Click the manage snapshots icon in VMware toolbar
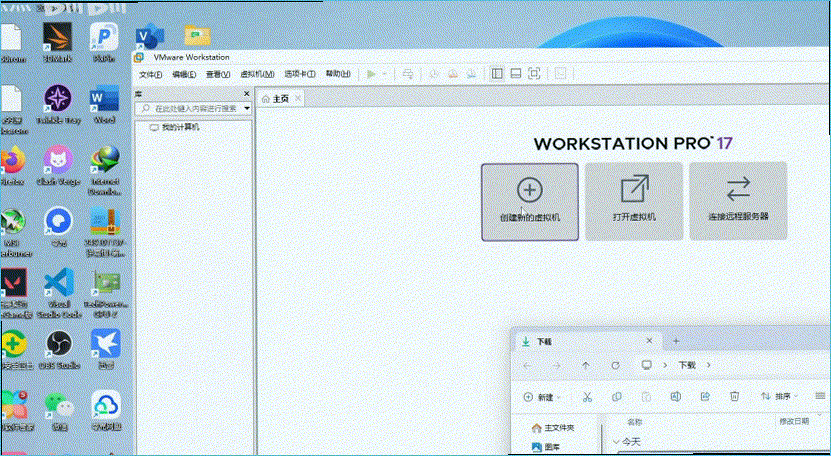Screen dimensions: 831x456 point(472,74)
